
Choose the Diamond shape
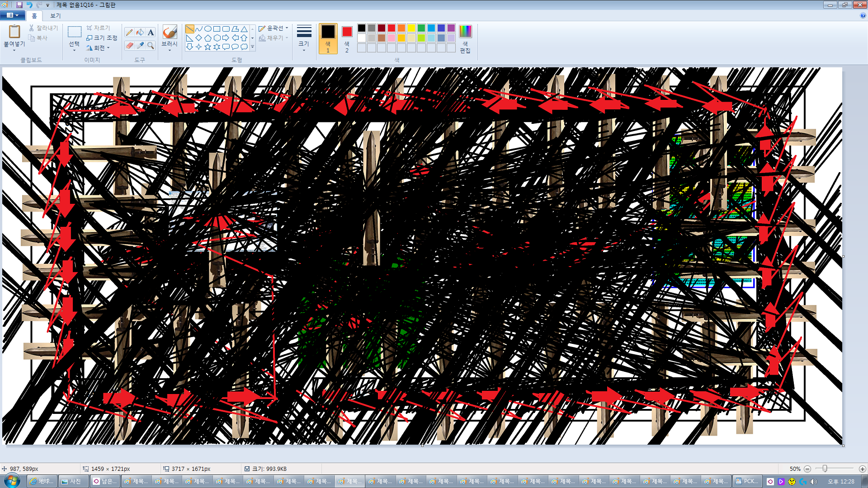(199, 38)
